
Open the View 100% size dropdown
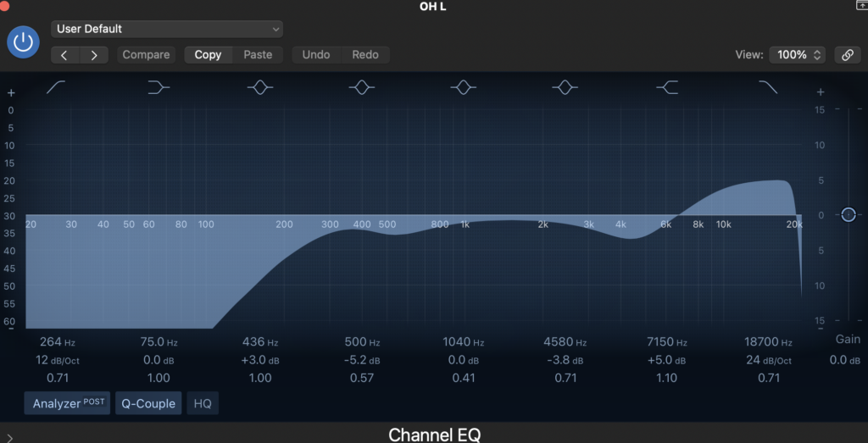797,54
